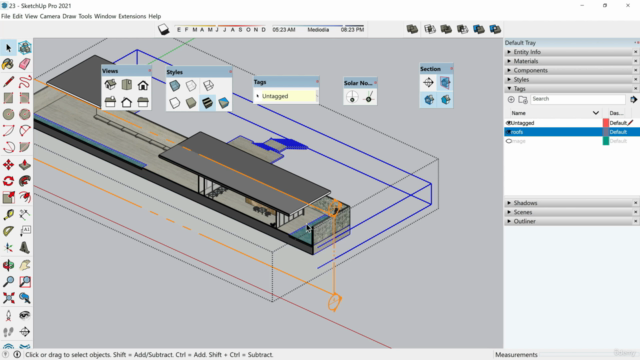Image resolution: width=640 pixels, height=360 pixels.
Task: Select the Zoom magnifier tool
Action: pyautogui.click(x=8, y=281)
